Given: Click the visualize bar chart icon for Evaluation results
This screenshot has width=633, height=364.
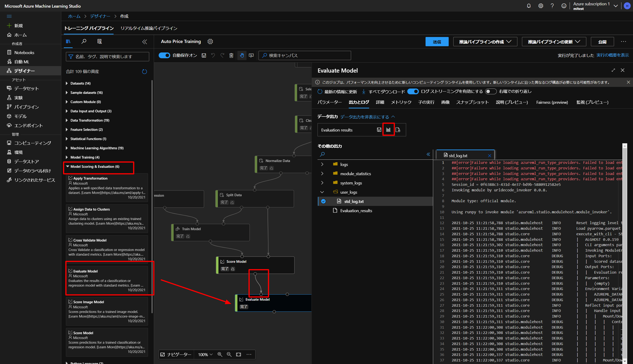Looking at the screenshot, I should (x=388, y=130).
